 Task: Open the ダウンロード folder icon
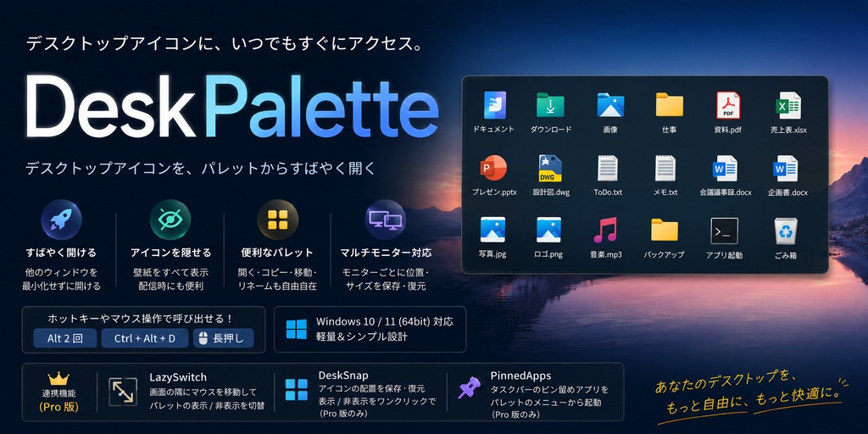coord(550,105)
